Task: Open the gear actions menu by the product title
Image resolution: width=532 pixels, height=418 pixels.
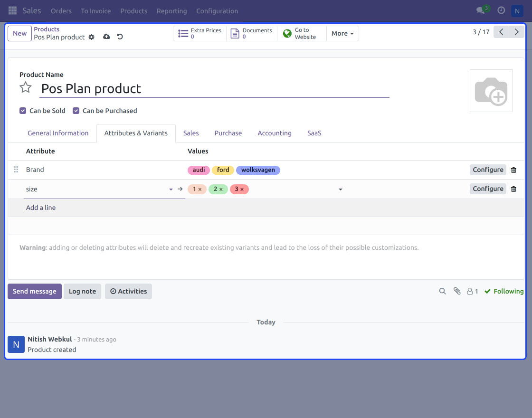Action: click(x=92, y=37)
